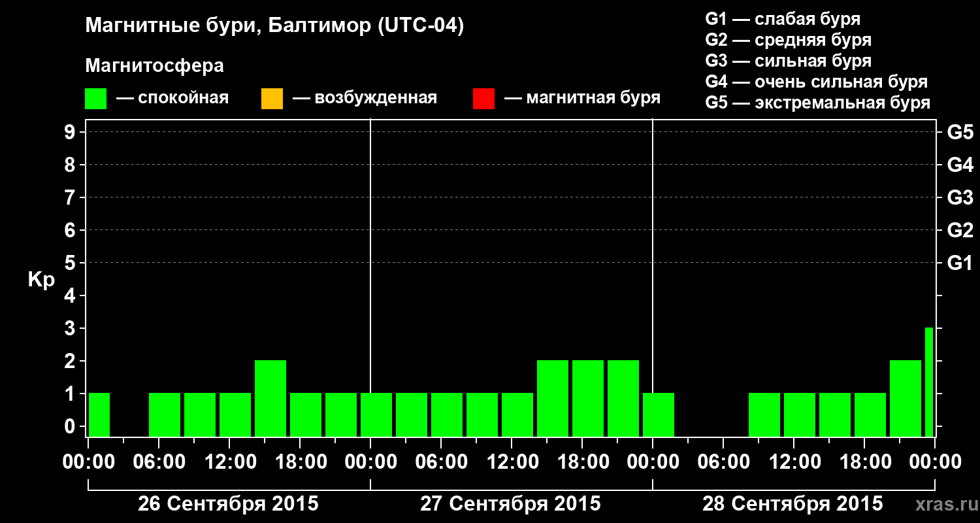Click the "— возбужденная" legend label
This screenshot has width=980, height=523.
point(364,99)
